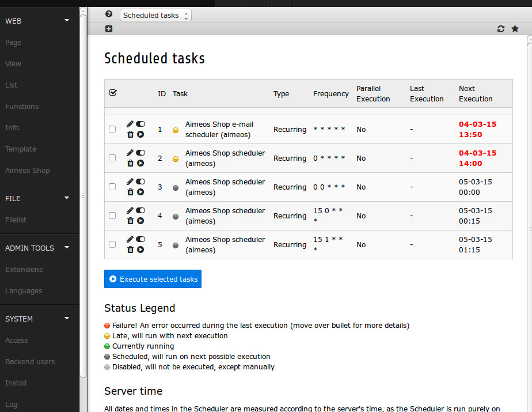
Task: Click yellow status bullet of task 2
Action: pyautogui.click(x=176, y=159)
